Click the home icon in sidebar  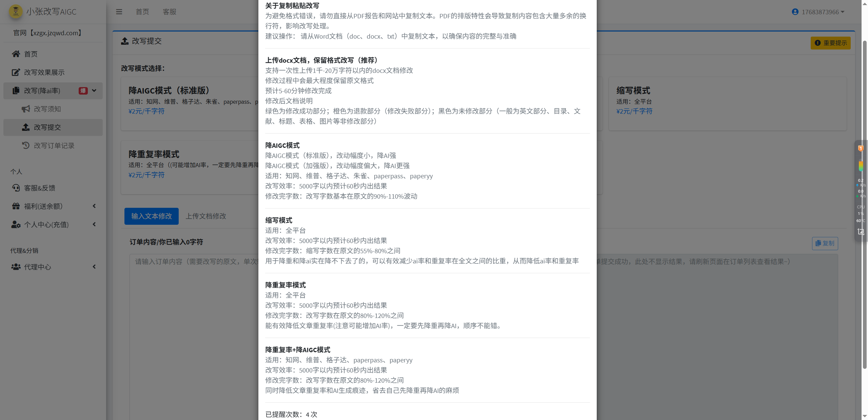point(16,54)
